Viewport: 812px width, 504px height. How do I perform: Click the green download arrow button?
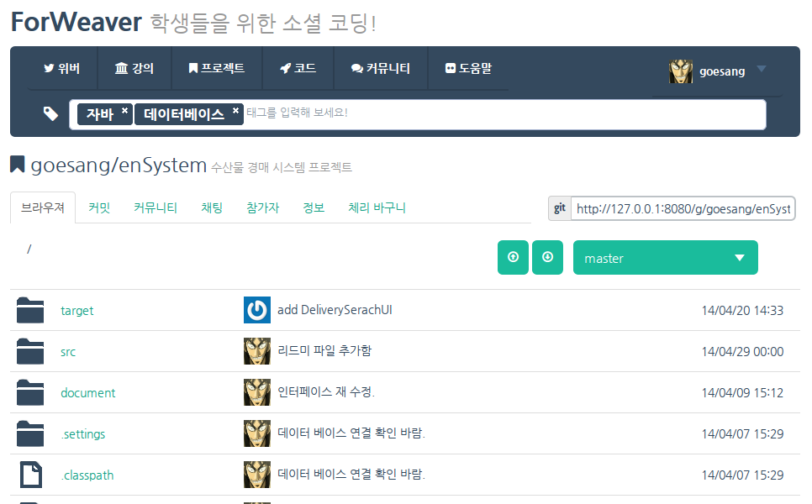coord(547,257)
